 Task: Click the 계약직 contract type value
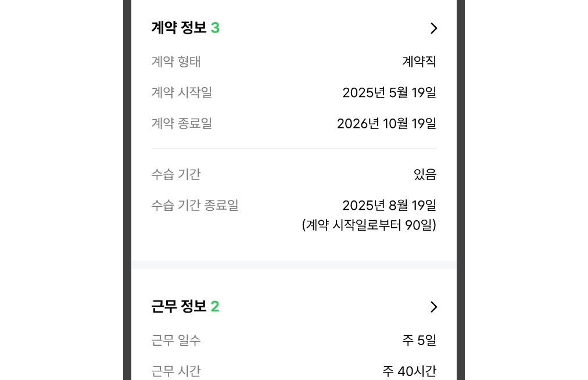tap(419, 62)
